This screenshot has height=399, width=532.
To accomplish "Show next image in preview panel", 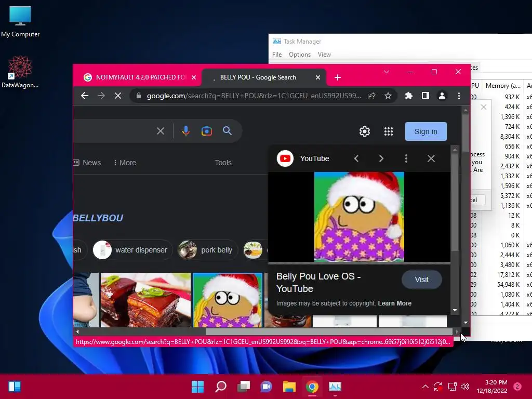I will pos(381,158).
